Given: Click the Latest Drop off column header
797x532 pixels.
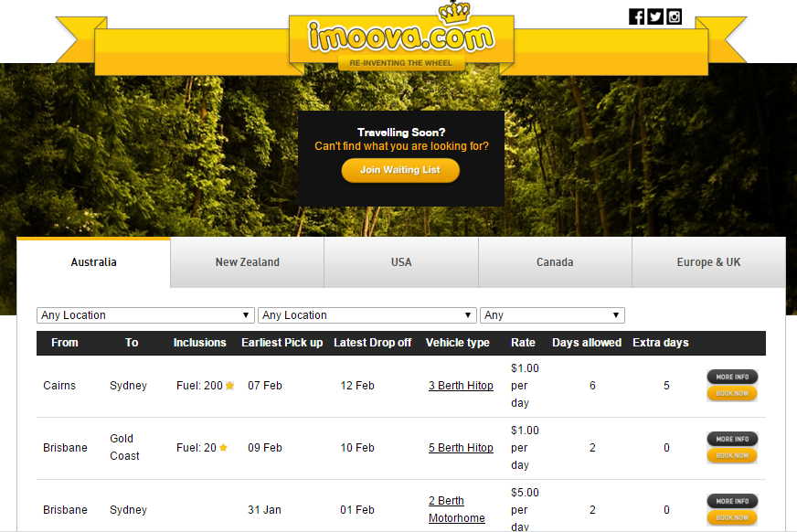Looking at the screenshot, I should click(373, 343).
